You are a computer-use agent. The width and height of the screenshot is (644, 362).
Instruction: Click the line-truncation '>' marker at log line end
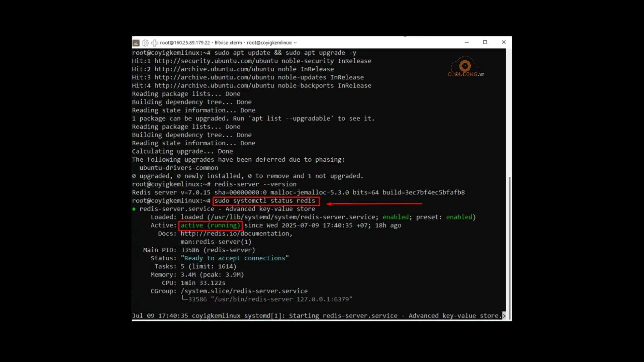(504, 316)
